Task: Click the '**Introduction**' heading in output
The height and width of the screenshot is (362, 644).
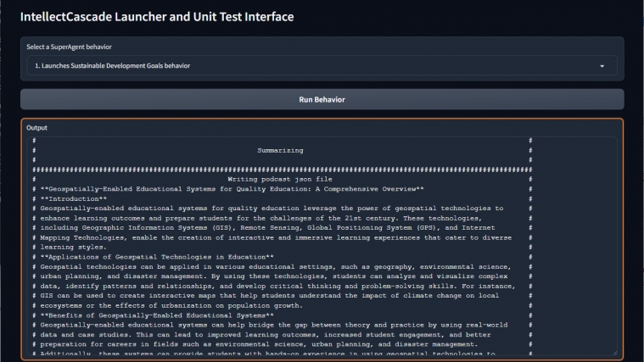Action: pyautogui.click(x=74, y=198)
